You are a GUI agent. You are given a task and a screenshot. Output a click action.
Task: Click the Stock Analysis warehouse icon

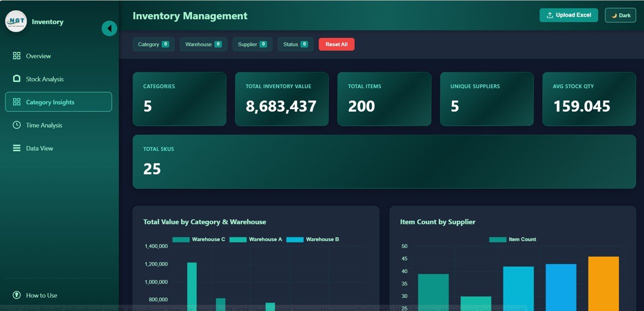point(17,79)
